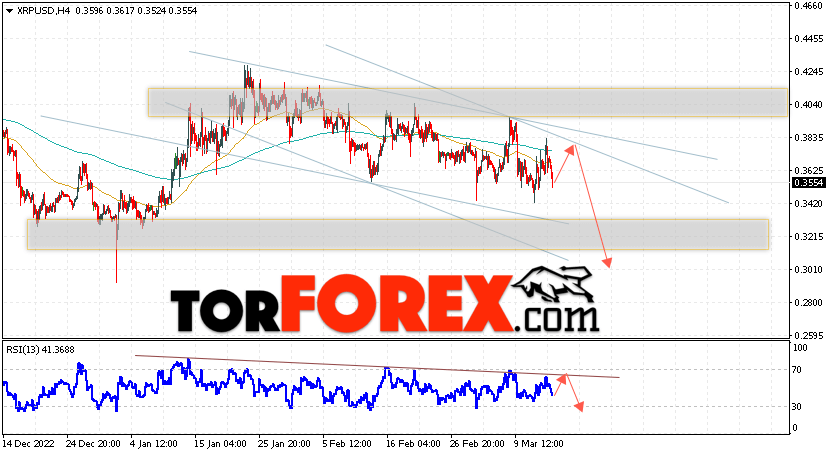The image size is (830, 455).
Task: Click the OHLC values 0.3596 0.3617 0.3524 0.3554
Action: (x=137, y=11)
